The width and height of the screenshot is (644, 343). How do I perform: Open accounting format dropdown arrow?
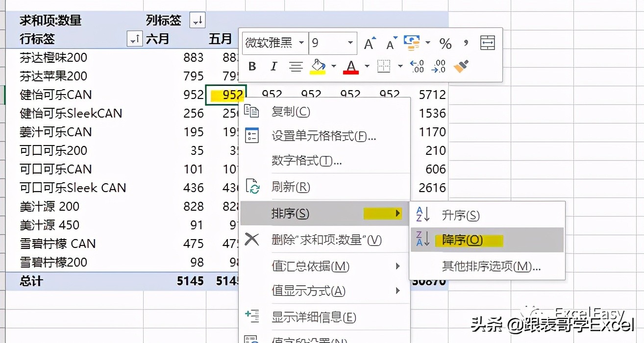[427, 43]
